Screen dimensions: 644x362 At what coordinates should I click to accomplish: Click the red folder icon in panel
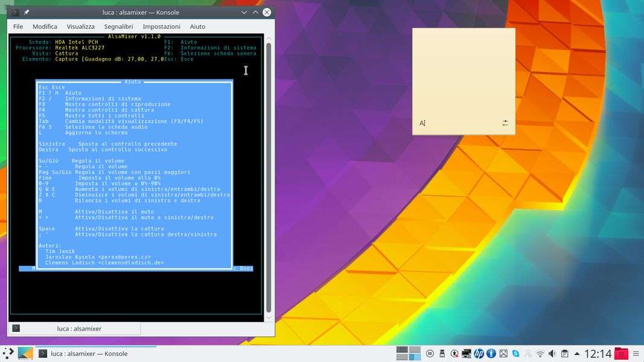coord(622,354)
